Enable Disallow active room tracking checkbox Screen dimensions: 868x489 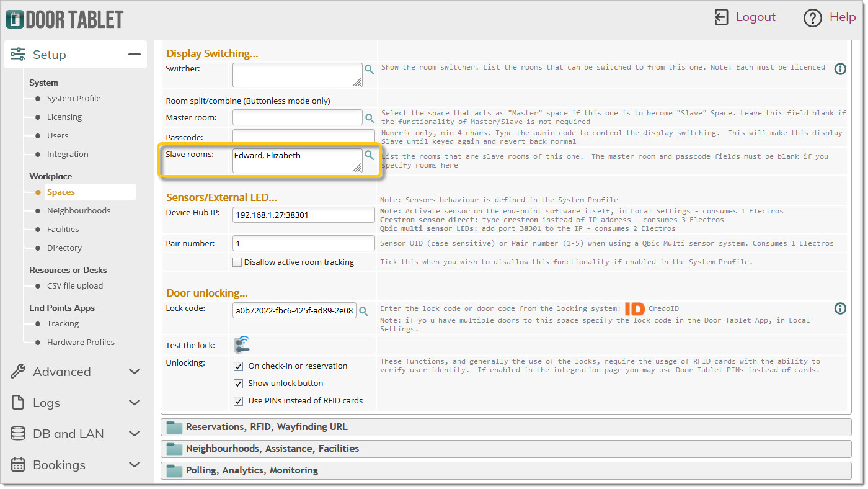point(237,262)
